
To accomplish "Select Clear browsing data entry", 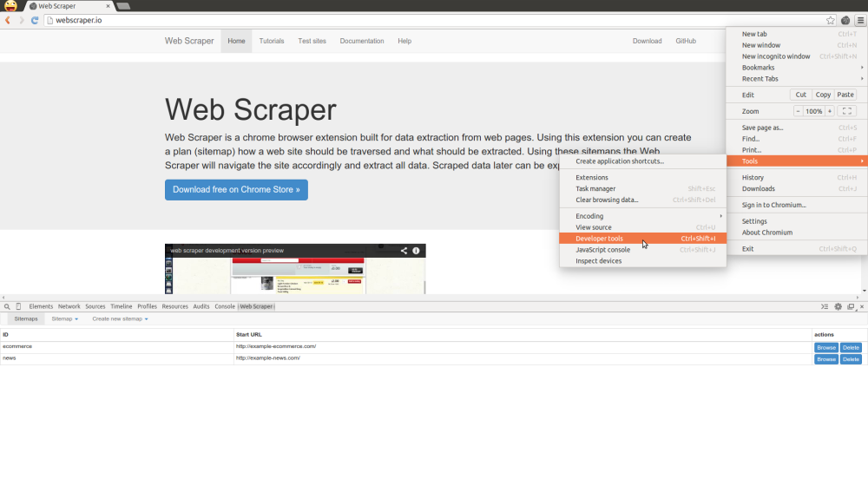I will coord(642,200).
